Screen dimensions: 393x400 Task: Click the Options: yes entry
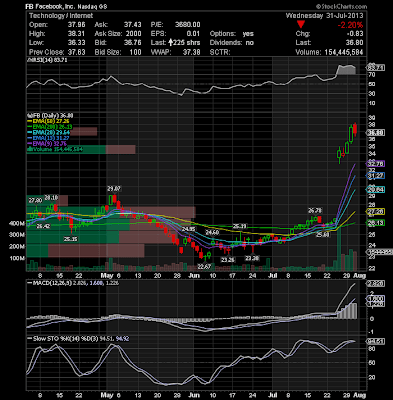coord(232,34)
